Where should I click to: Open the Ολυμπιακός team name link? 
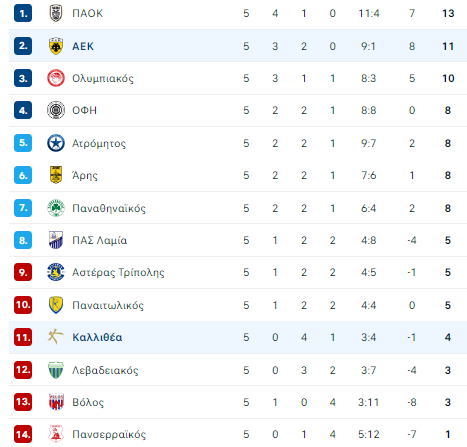click(x=103, y=79)
